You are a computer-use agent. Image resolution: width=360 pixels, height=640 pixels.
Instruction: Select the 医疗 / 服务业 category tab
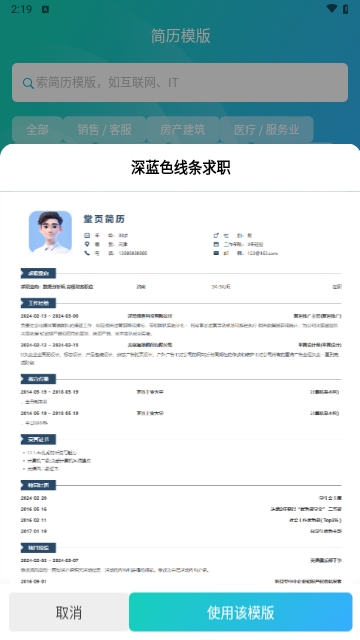[267, 130]
